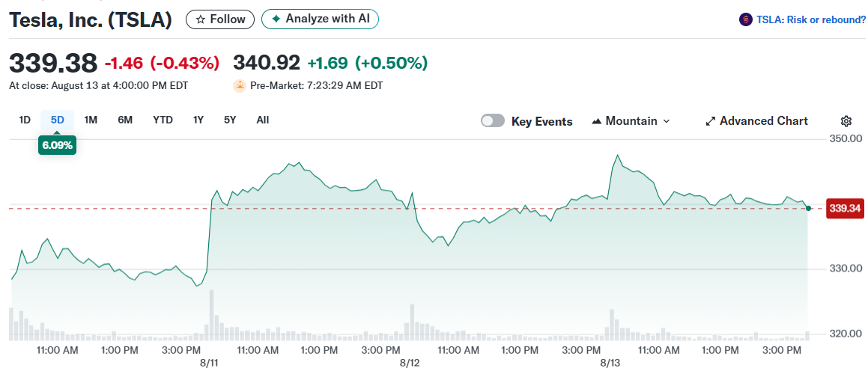
Task: Open the Advanced Chart view
Action: (756, 121)
